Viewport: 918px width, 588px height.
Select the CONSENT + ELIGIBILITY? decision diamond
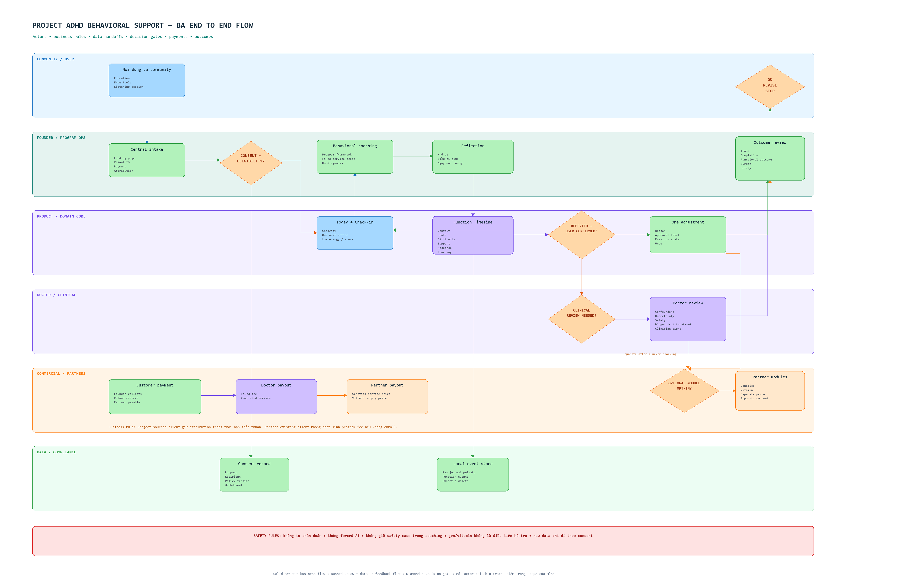point(251,163)
